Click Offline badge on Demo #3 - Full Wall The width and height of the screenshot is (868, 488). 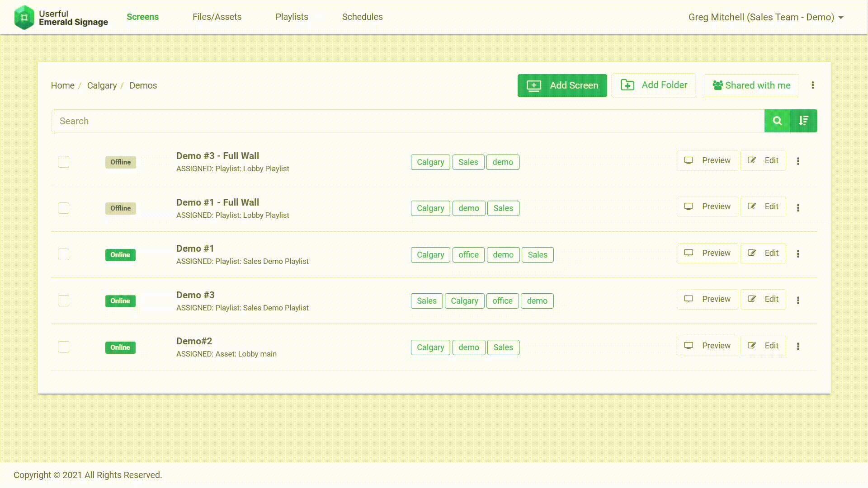(121, 162)
